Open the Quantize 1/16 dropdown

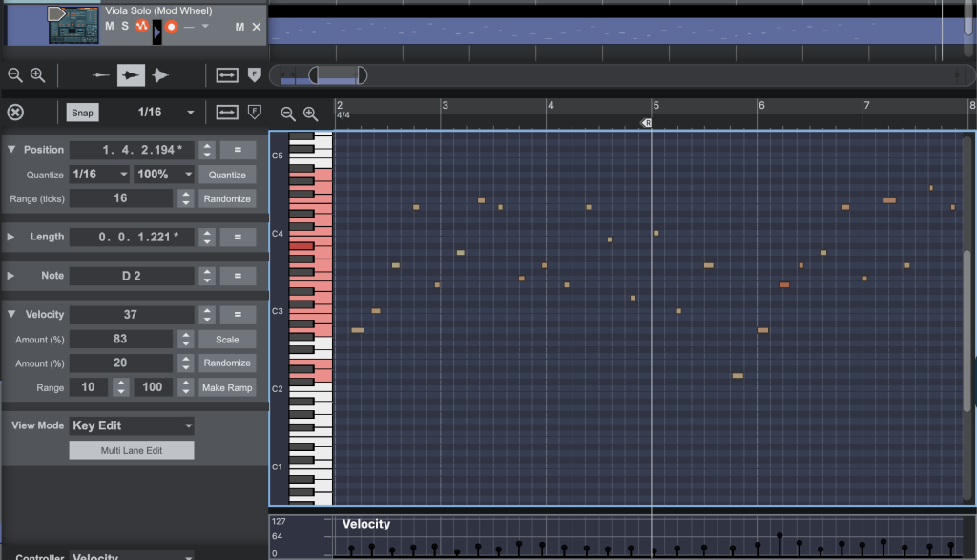[99, 175]
